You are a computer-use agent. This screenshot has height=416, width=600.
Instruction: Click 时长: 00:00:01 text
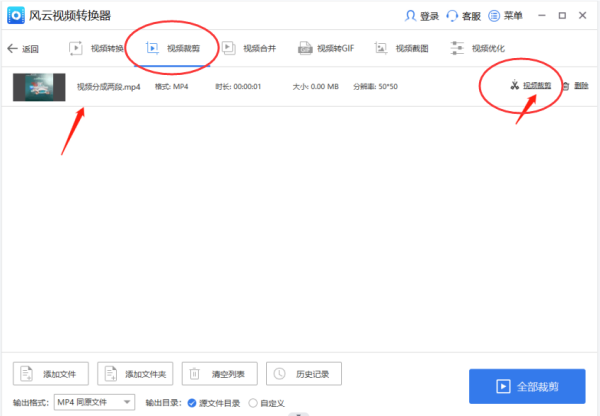pos(238,86)
